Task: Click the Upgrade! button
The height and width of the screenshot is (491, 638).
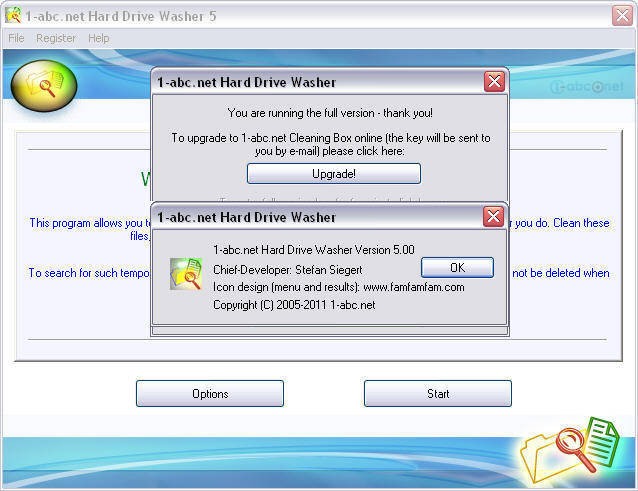Action: pyautogui.click(x=334, y=174)
